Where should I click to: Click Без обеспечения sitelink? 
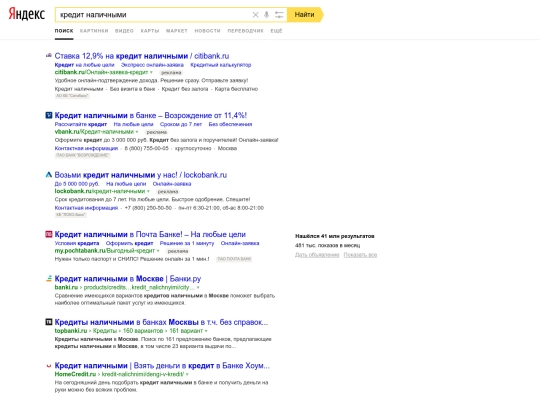(x=230, y=124)
